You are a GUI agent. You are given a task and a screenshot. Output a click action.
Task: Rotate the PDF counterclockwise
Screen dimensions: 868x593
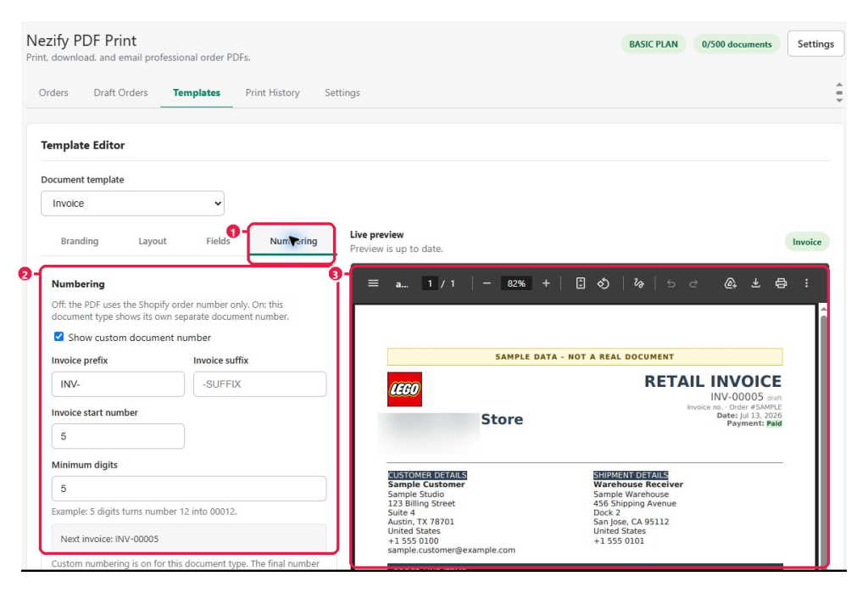pos(604,283)
